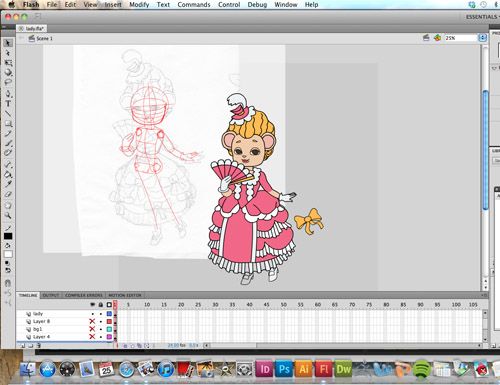Switch to the COMPILER ERRORS tab
Image resolution: width=500 pixels, height=385 pixels.
pyautogui.click(x=84, y=295)
